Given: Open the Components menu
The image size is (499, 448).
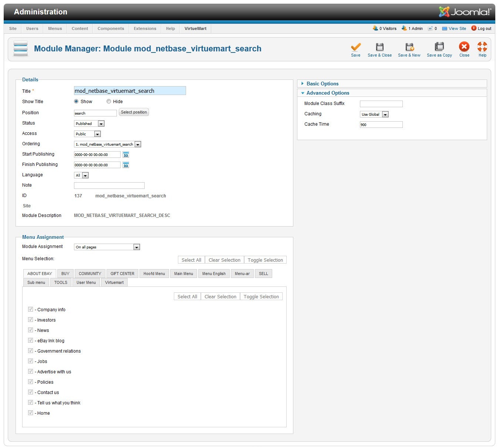Looking at the screenshot, I should pos(111,28).
